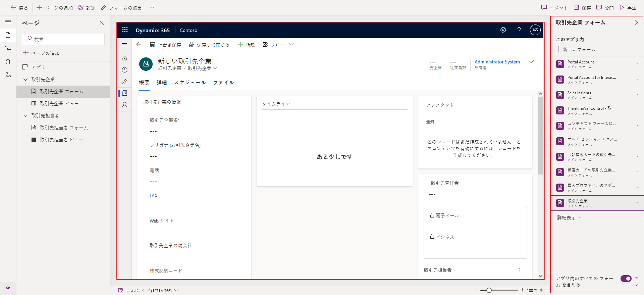Open the help question mark icon

click(x=519, y=30)
